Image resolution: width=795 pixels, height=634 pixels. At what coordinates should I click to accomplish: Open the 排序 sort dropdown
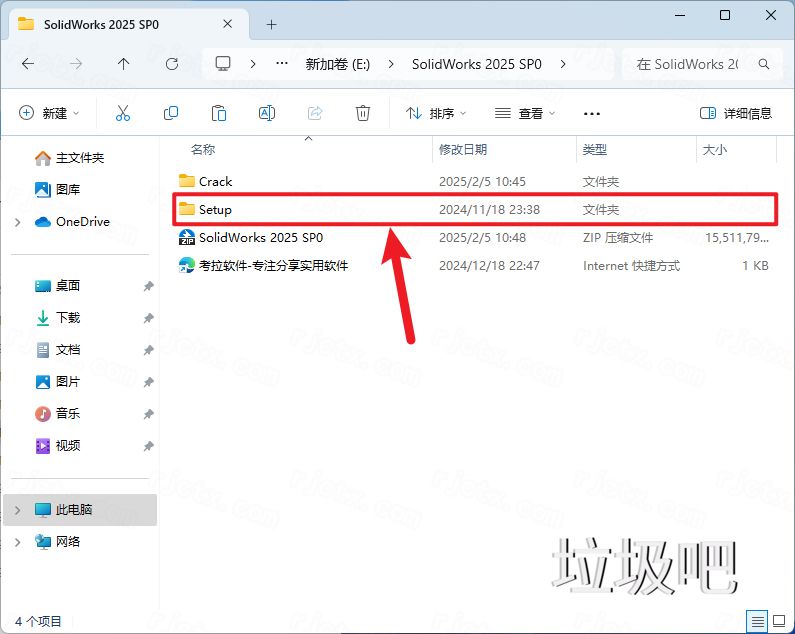tap(436, 113)
